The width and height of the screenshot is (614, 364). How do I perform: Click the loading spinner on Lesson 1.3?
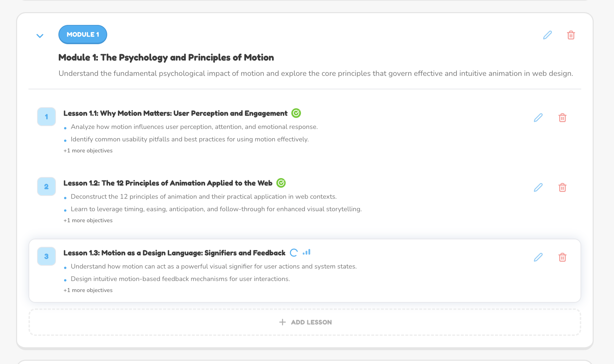click(294, 253)
